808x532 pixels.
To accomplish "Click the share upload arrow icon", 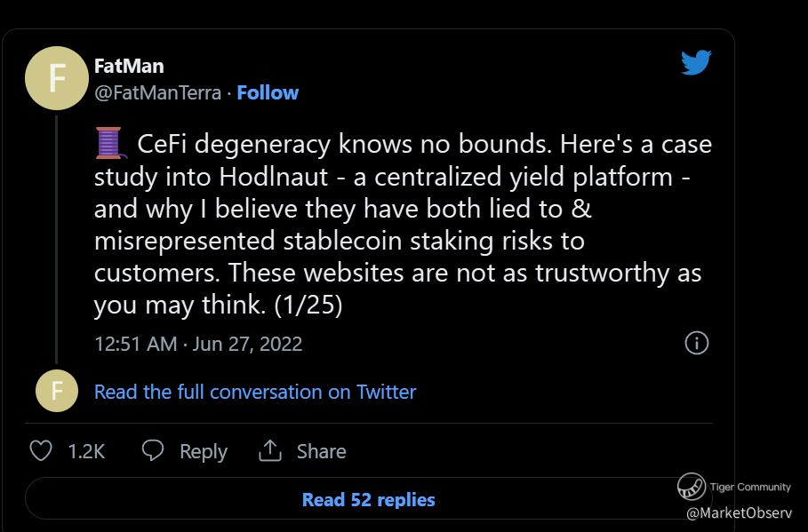I will click(269, 451).
